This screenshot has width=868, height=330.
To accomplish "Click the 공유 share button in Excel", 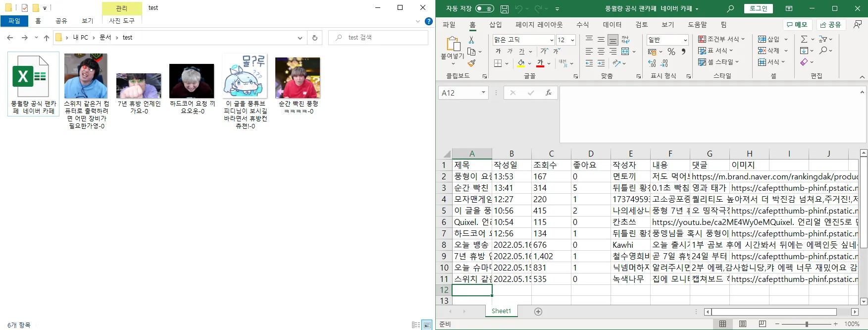I will pyautogui.click(x=830, y=24).
